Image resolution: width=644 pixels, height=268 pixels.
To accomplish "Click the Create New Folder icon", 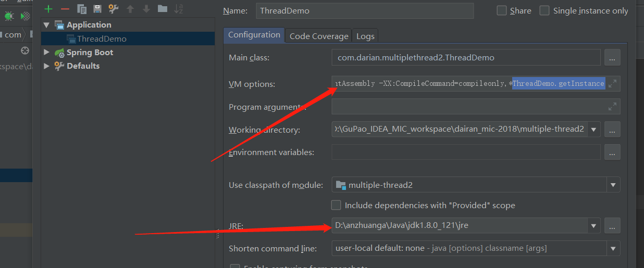I will [x=162, y=8].
